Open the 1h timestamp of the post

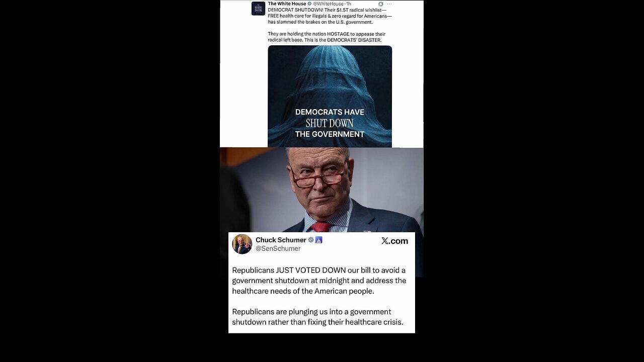(349, 4)
